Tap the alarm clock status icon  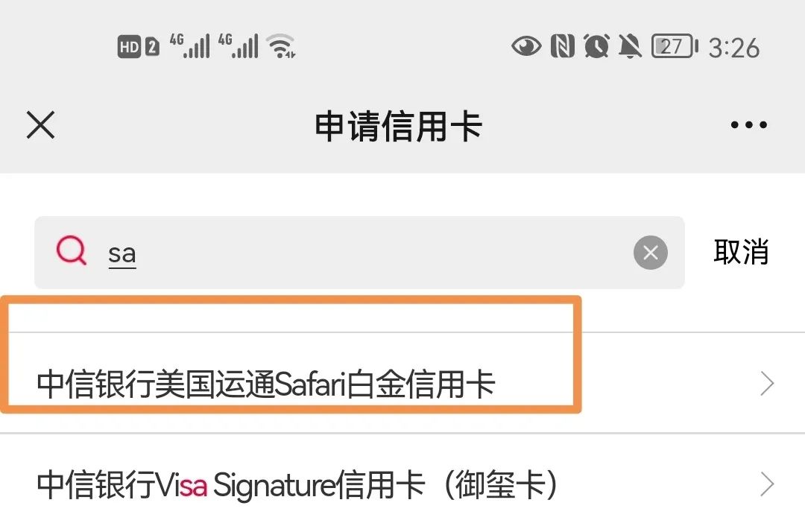[x=596, y=46]
